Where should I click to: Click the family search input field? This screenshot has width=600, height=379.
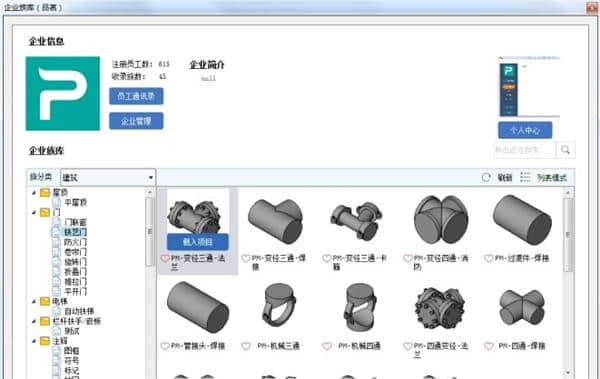[525, 150]
